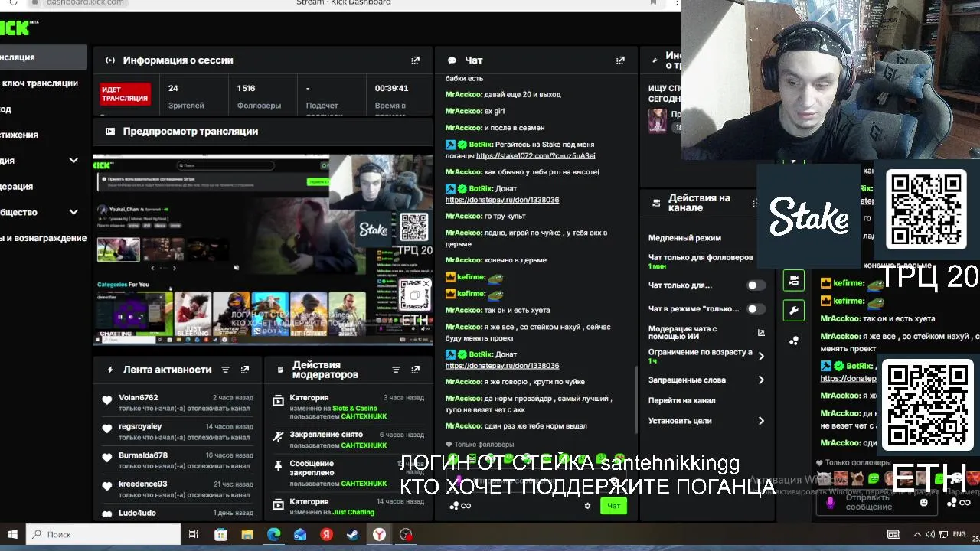Pop out the Moderator Actions panel

[x=415, y=370]
